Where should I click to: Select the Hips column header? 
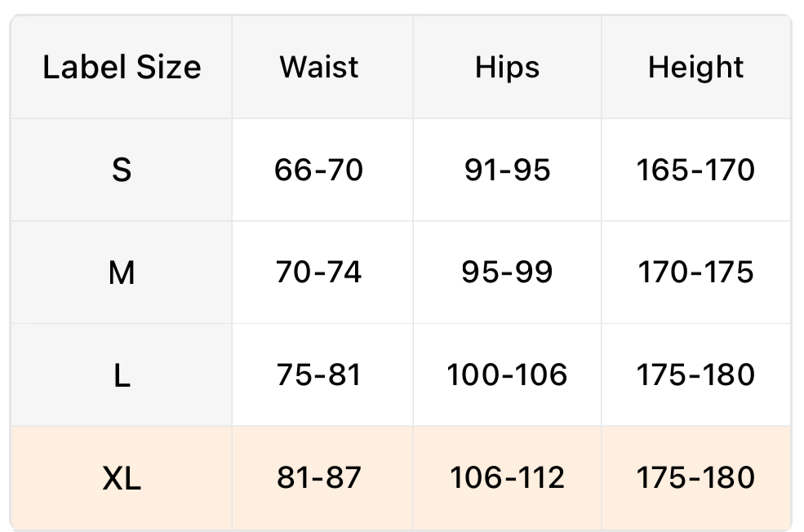(x=507, y=67)
